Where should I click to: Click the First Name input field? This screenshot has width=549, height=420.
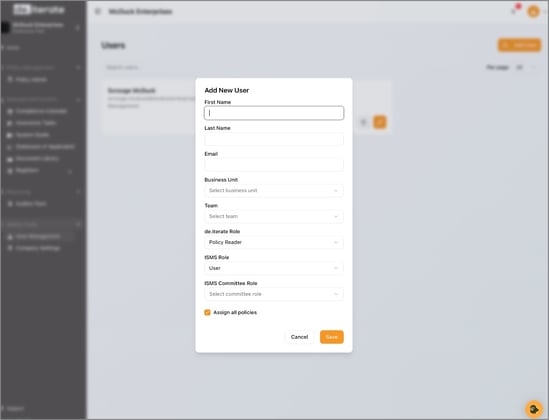click(x=274, y=113)
